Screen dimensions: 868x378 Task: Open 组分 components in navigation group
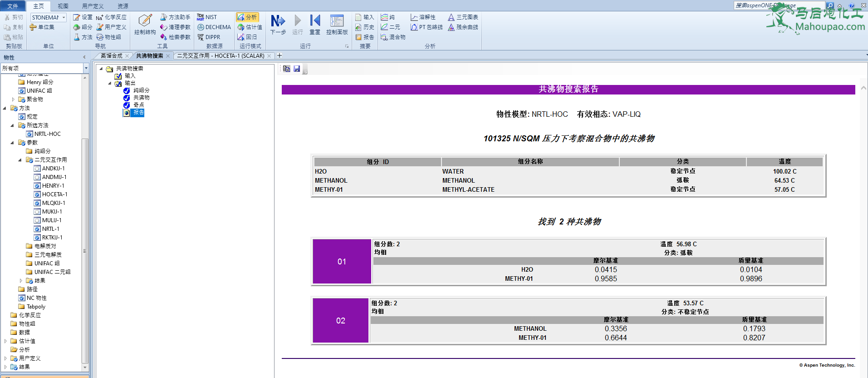pos(83,27)
